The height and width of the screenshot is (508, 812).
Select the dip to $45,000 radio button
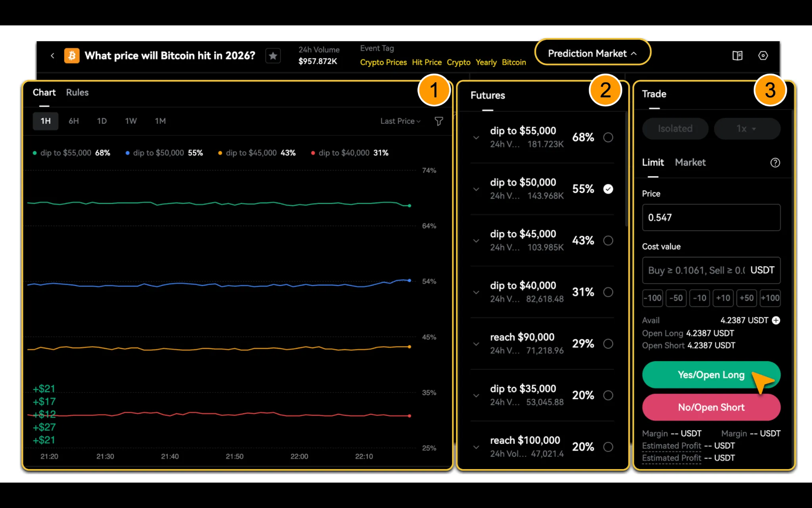point(608,241)
